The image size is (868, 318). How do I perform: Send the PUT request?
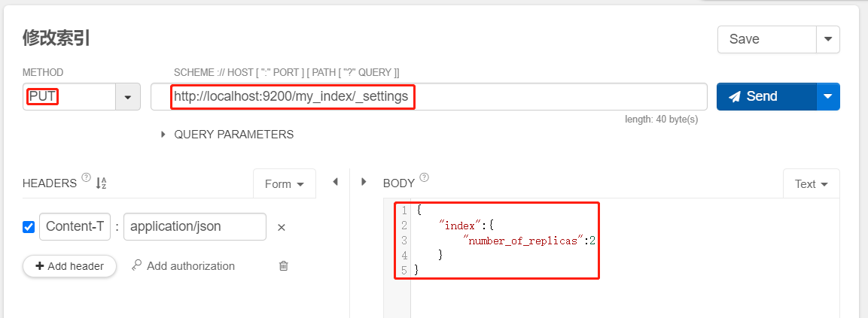(766, 96)
